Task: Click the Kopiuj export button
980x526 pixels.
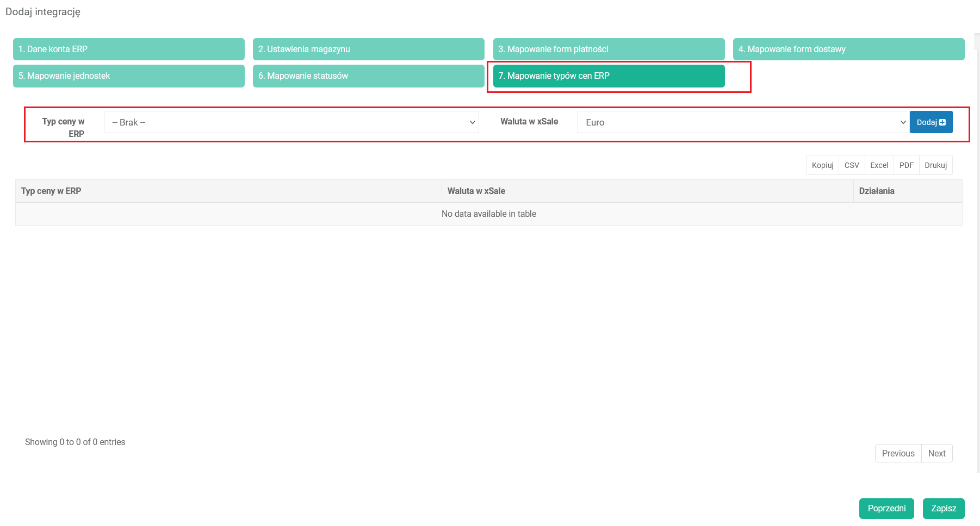Action: tap(822, 165)
